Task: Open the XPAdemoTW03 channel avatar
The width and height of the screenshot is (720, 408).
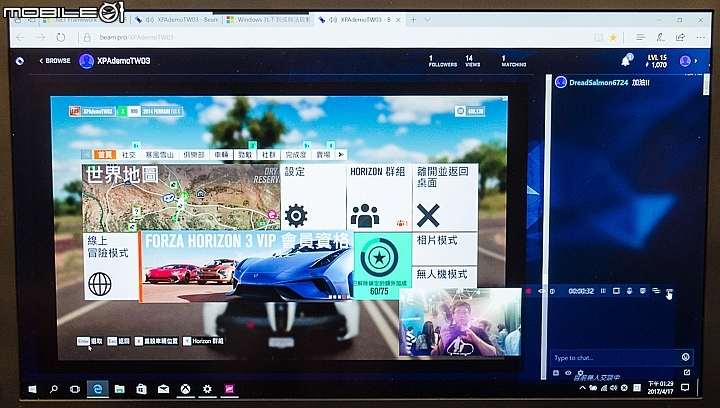Action: tap(86, 61)
